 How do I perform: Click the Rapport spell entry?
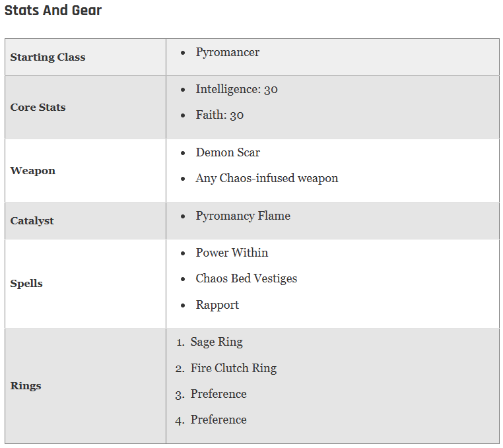[217, 305]
